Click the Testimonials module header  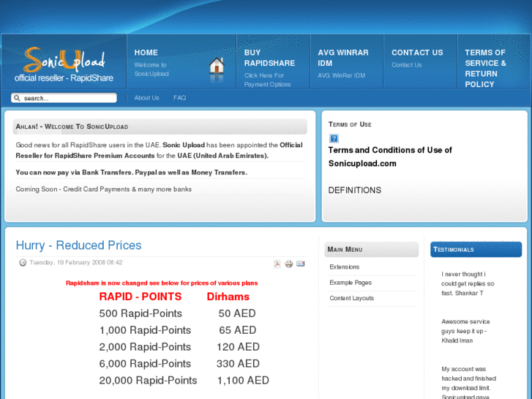tap(476, 250)
